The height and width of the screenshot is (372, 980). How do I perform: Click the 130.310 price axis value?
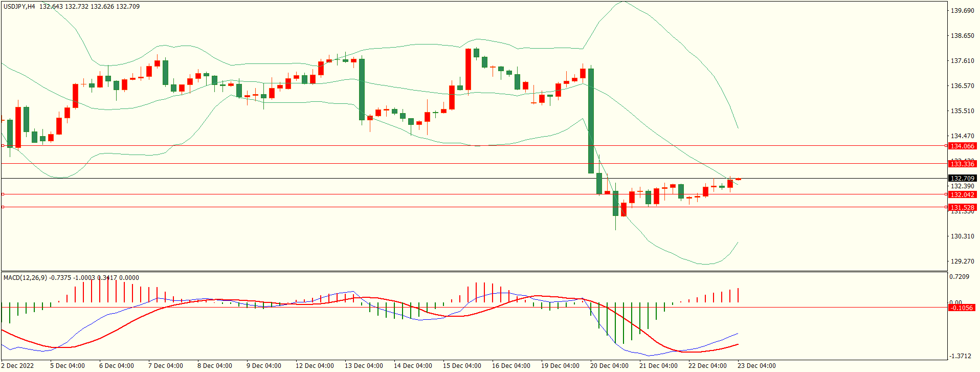[962, 236]
